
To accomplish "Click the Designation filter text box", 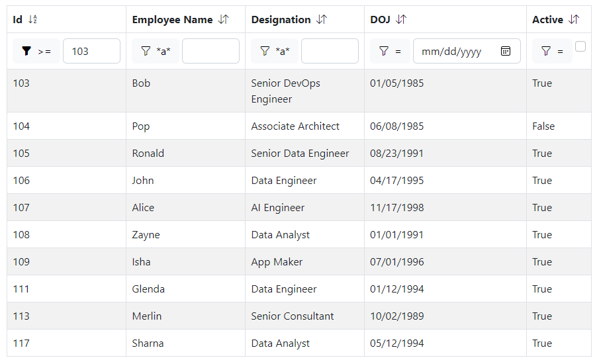I will click(330, 51).
